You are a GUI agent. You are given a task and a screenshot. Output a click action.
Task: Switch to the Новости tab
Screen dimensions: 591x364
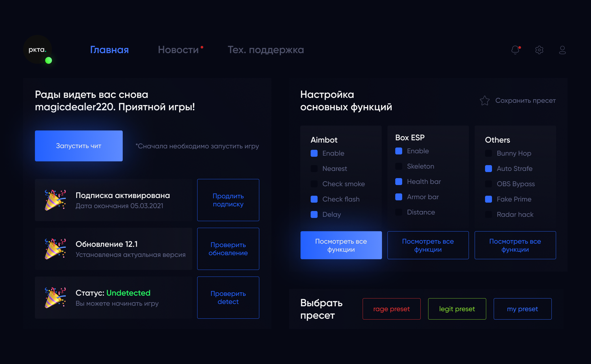point(178,50)
